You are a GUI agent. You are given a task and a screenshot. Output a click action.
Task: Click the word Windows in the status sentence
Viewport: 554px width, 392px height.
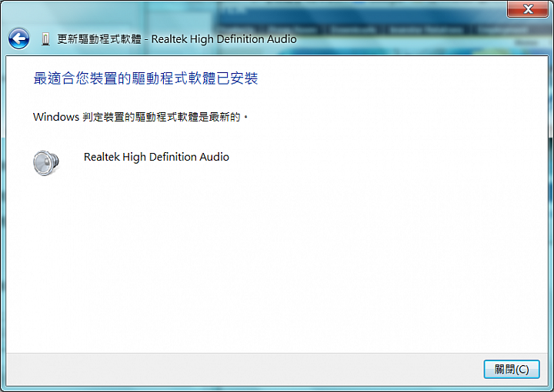(56, 117)
